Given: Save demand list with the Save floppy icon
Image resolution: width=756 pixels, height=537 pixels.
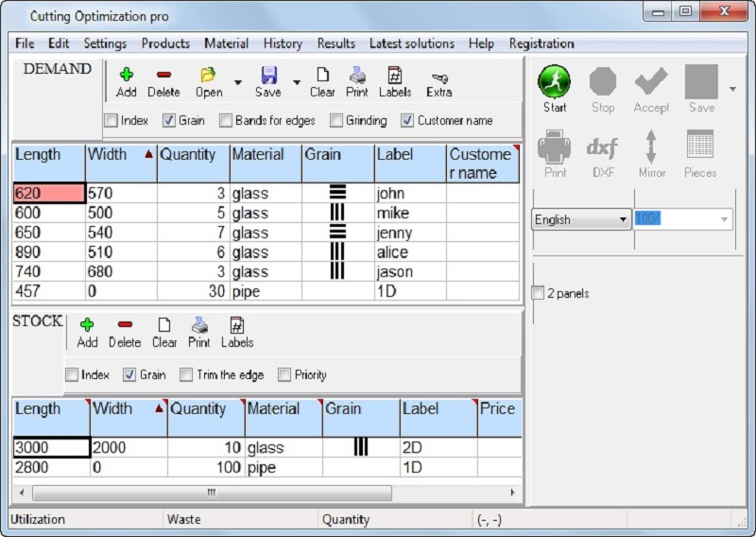Looking at the screenshot, I should pyautogui.click(x=268, y=75).
